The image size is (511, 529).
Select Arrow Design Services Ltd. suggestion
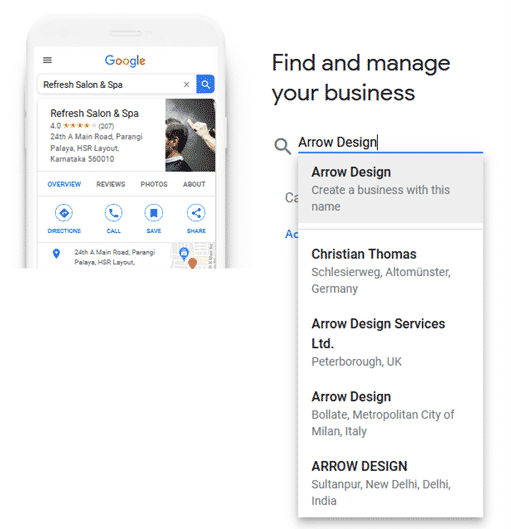tap(391, 342)
